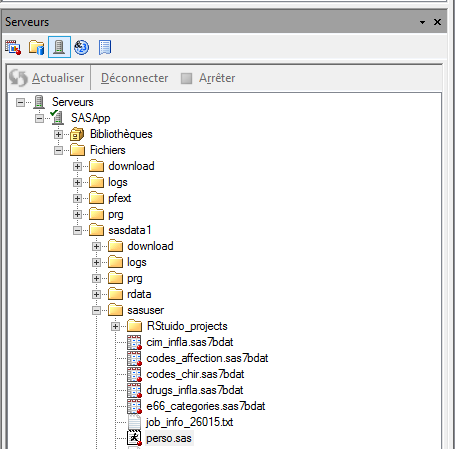Switch to the project folder view icon
The width and height of the screenshot is (455, 449).
36,47
